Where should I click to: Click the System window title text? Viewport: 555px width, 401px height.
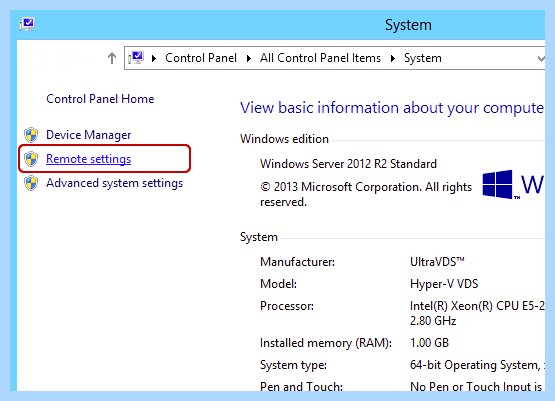pos(408,25)
